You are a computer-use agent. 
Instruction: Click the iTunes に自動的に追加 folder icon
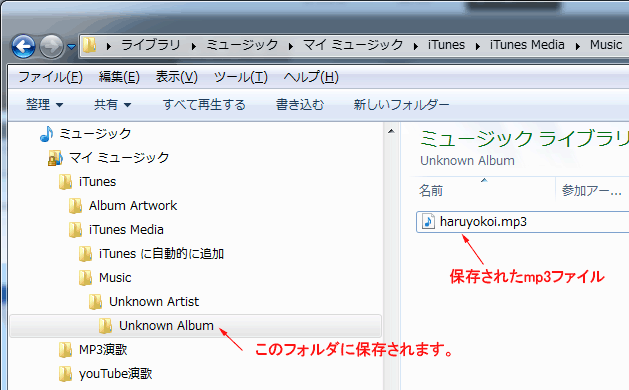point(85,254)
